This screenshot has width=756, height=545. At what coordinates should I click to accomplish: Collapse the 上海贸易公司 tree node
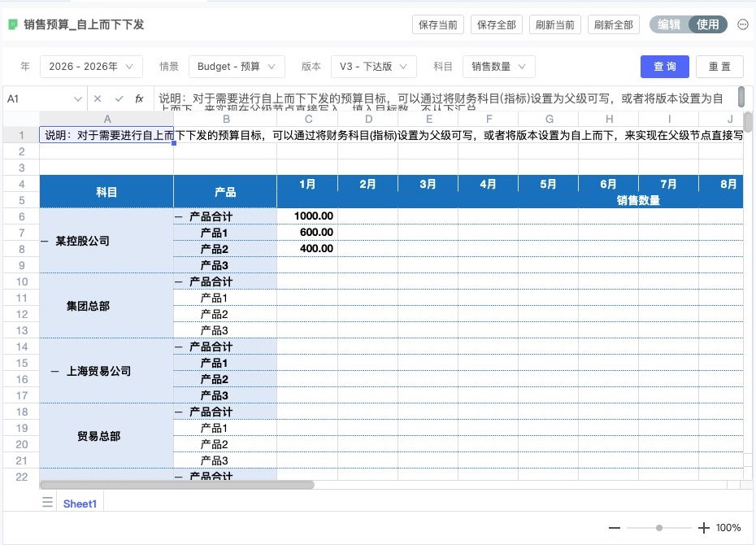[x=55, y=371]
